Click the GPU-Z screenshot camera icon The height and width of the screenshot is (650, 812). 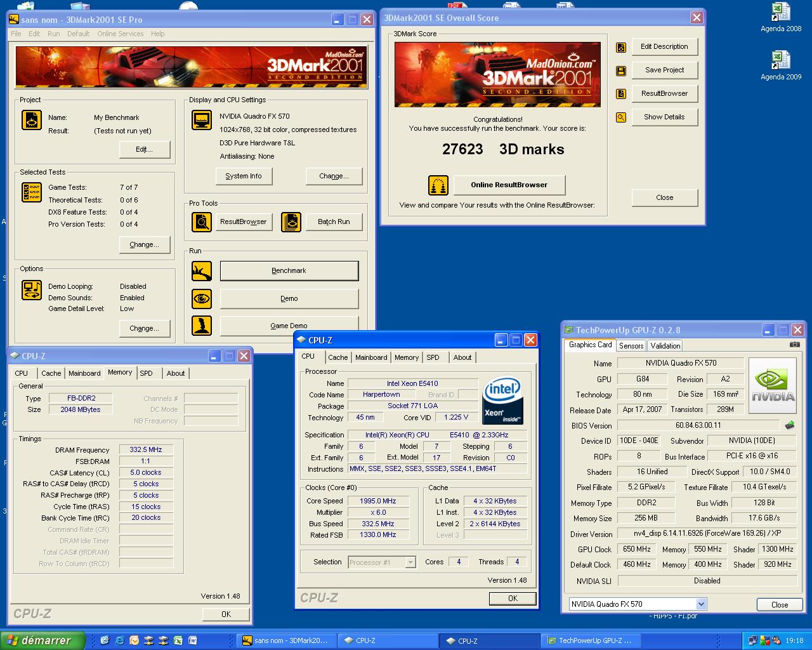tap(794, 345)
